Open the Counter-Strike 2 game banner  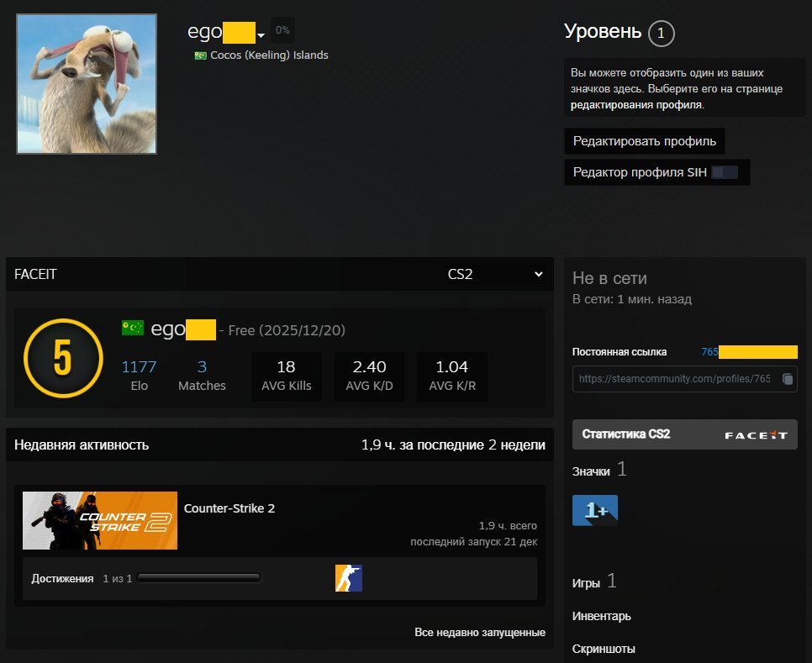(x=100, y=520)
